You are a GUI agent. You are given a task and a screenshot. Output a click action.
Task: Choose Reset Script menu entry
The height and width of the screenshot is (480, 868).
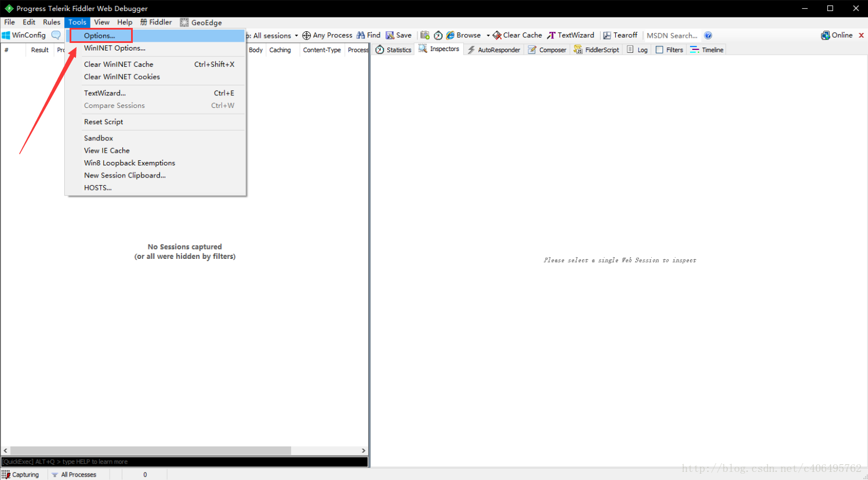pos(156,122)
